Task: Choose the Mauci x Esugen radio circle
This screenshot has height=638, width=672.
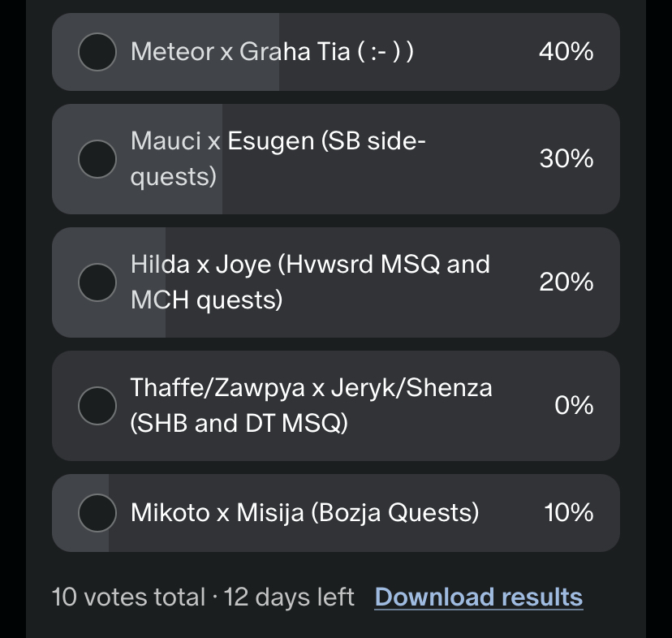Action: click(x=97, y=159)
